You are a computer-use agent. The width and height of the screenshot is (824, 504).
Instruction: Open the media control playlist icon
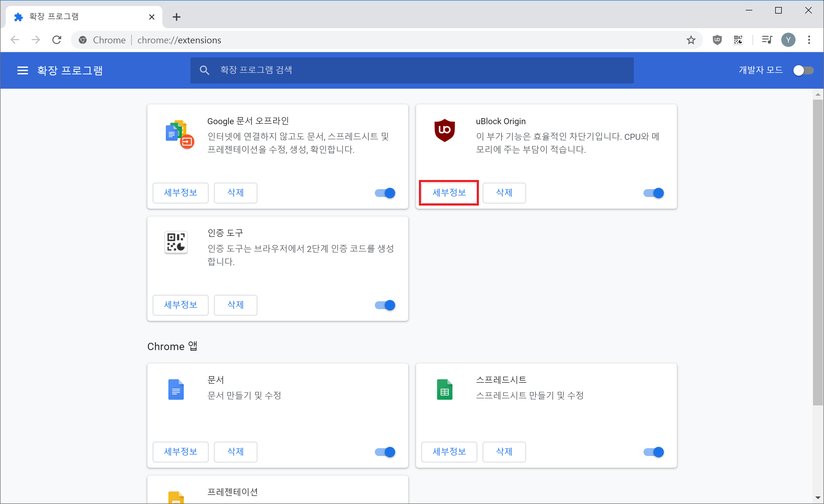pos(767,40)
